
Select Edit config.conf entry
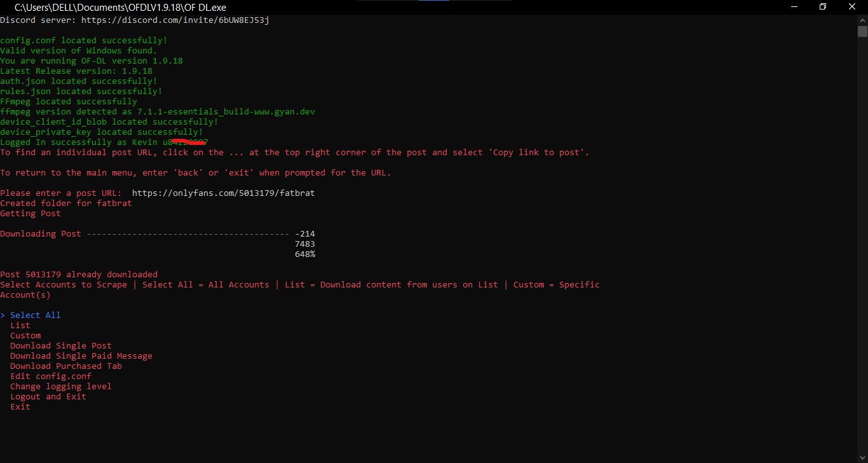click(50, 376)
